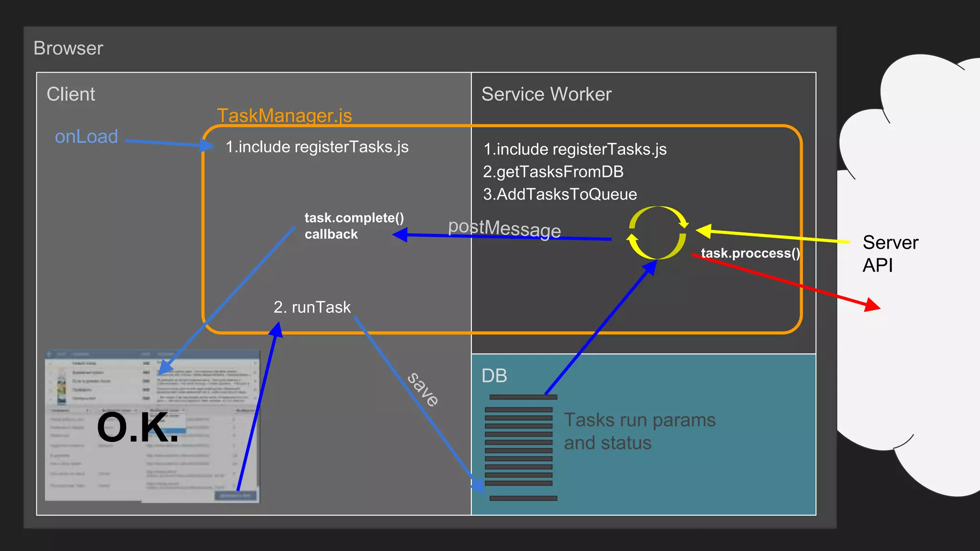Click the 'Browser' heading

pos(68,48)
